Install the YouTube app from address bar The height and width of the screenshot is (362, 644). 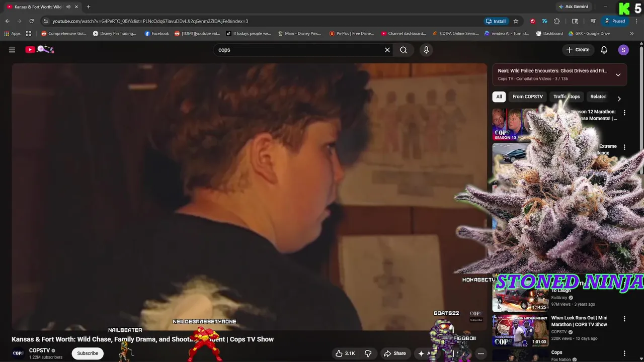point(496,21)
